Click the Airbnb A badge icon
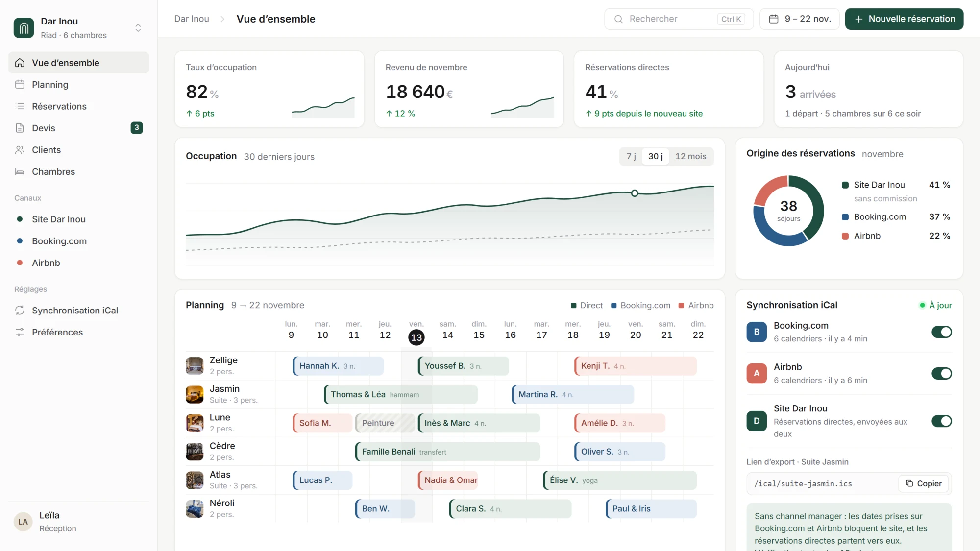The image size is (980, 551). coord(757,373)
